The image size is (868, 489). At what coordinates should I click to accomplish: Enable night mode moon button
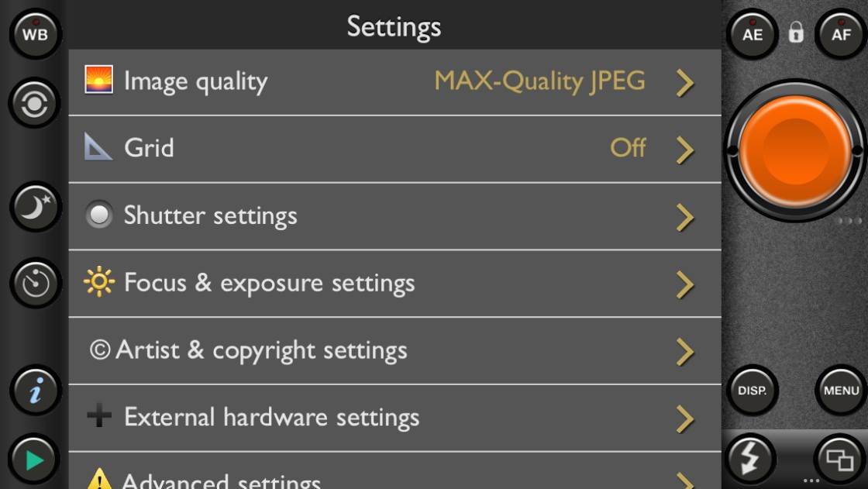[35, 207]
